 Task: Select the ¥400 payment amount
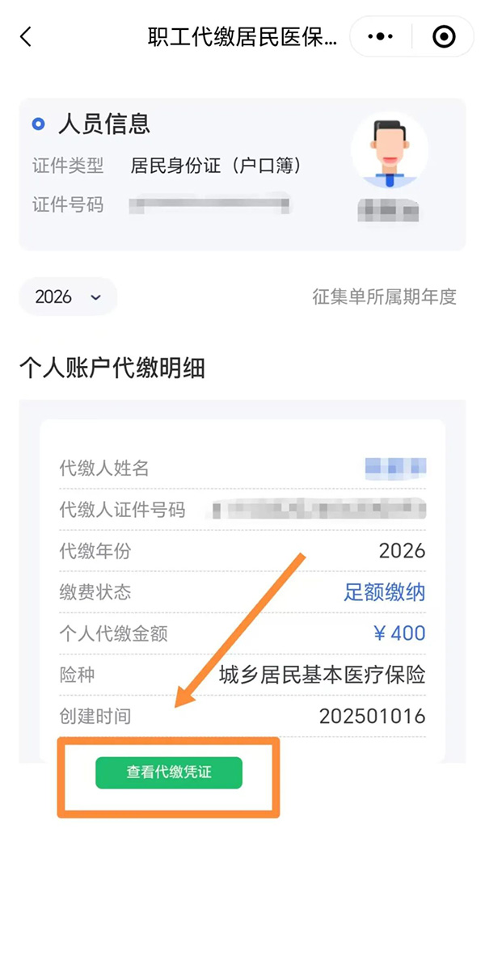pyautogui.click(x=399, y=633)
